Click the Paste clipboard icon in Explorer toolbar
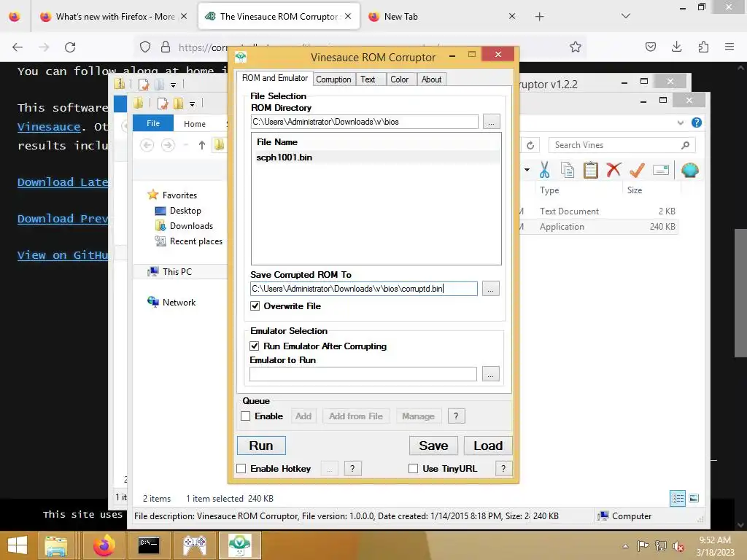 (x=590, y=170)
